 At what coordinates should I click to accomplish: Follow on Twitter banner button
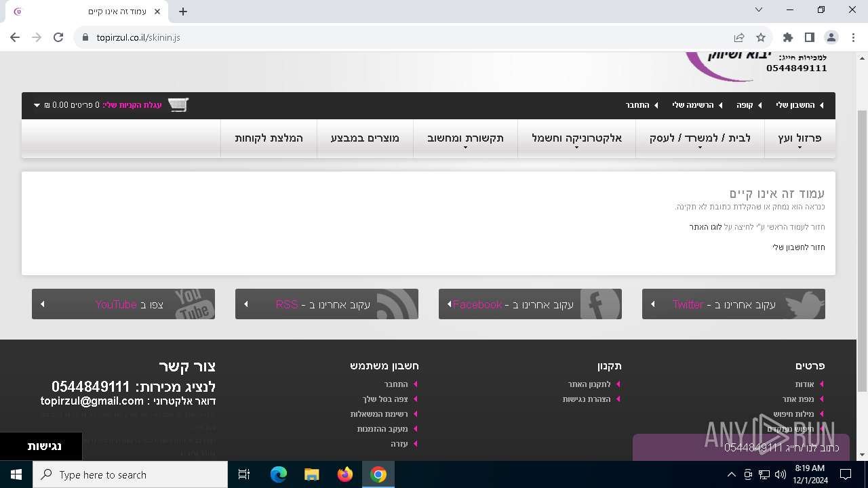[734, 304]
